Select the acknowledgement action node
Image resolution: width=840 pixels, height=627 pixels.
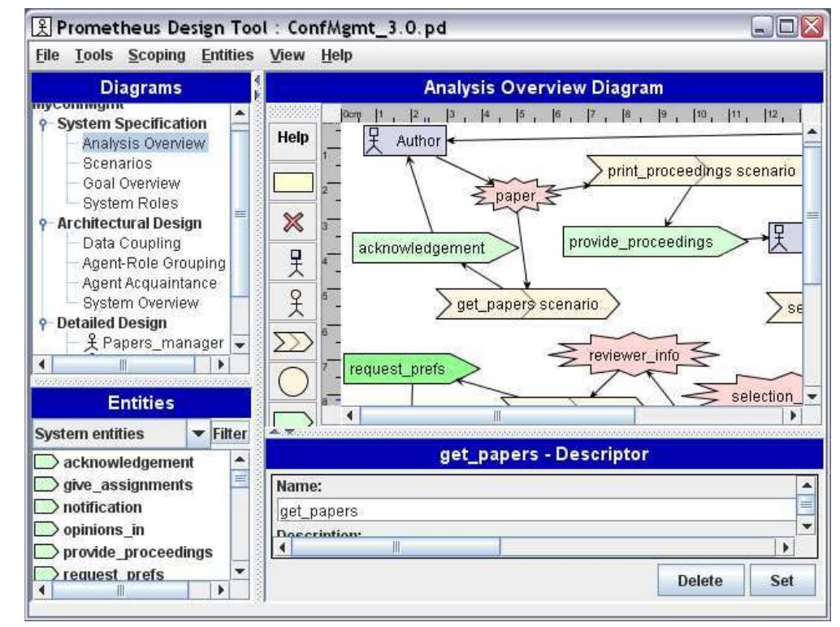click(435, 248)
